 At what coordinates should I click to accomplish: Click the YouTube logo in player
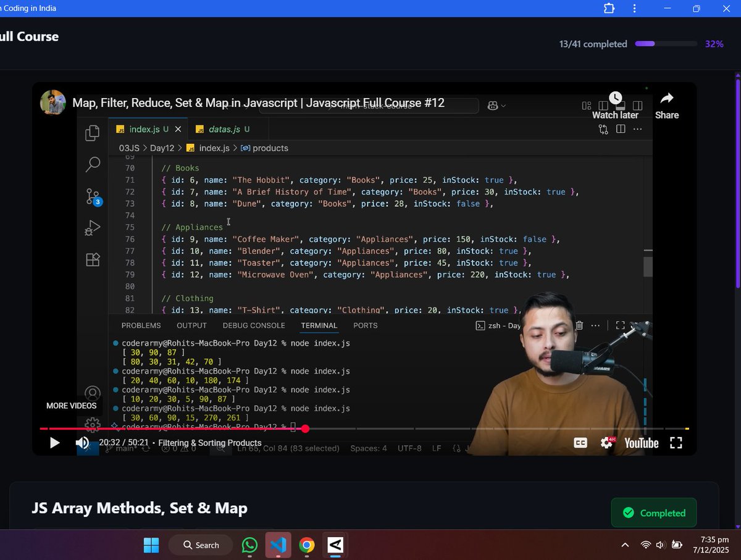[642, 443]
